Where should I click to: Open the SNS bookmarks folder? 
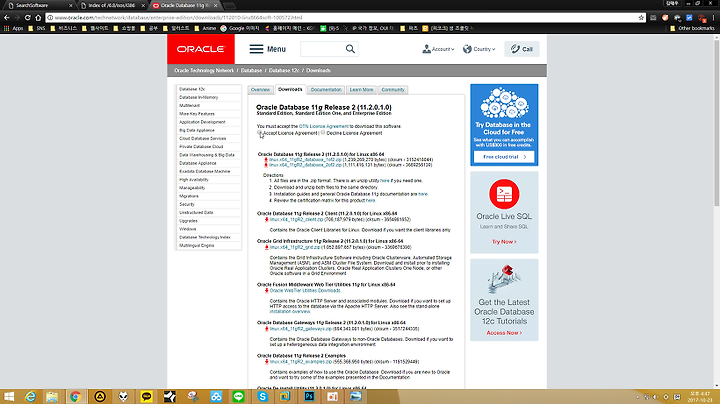pyautogui.click(x=36, y=28)
